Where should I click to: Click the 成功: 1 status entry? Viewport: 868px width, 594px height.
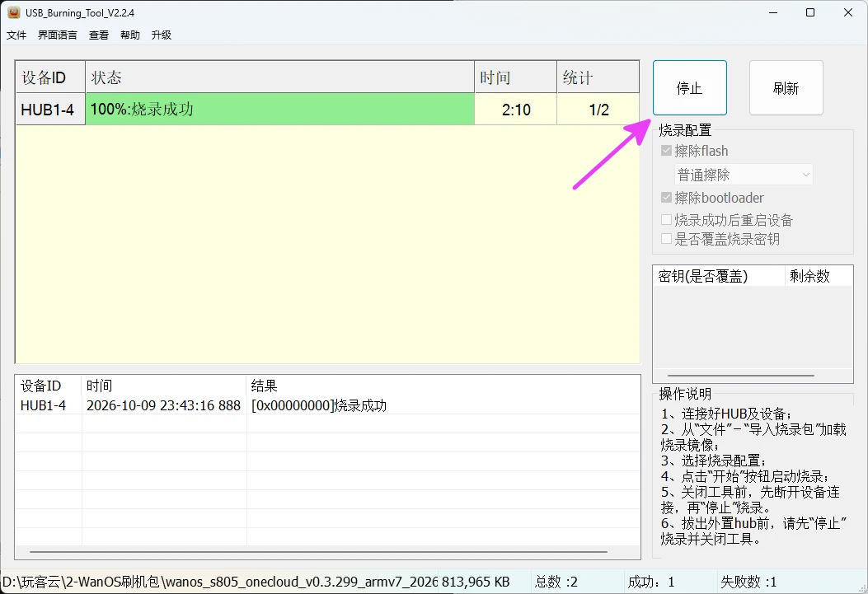(651, 582)
